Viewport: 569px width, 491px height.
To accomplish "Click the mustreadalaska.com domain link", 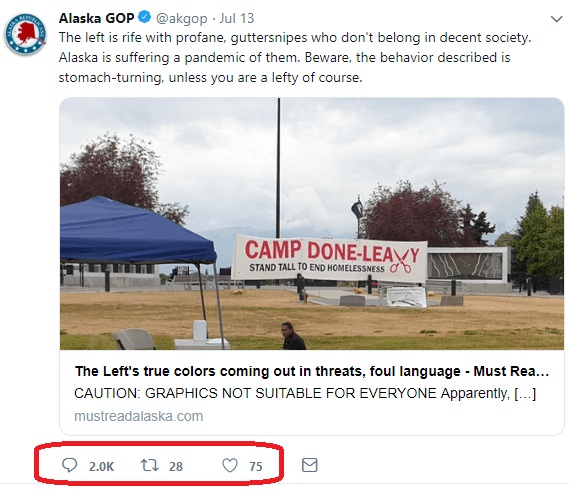I will (x=139, y=416).
